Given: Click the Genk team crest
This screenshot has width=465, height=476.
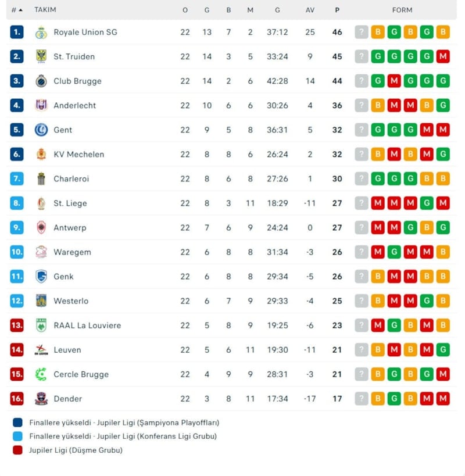Looking at the screenshot, I should click(x=41, y=277).
